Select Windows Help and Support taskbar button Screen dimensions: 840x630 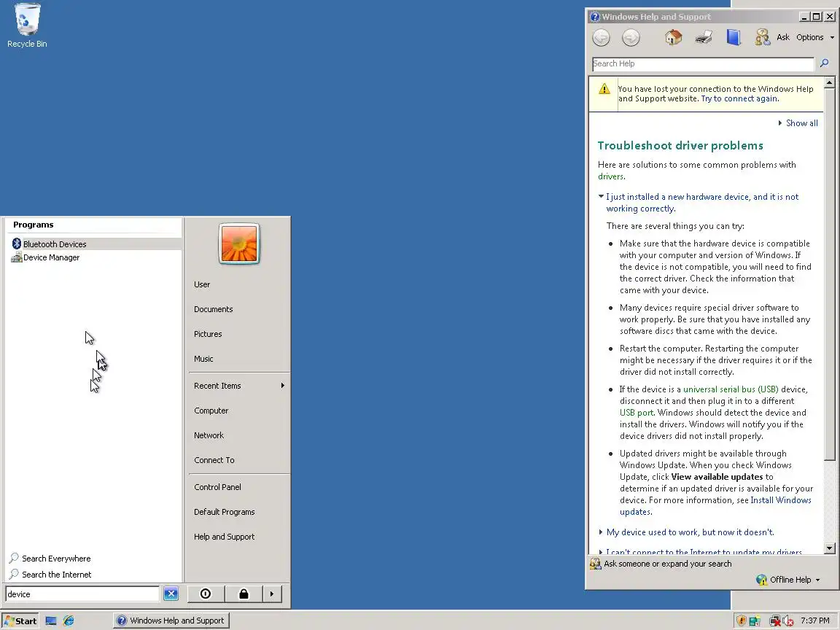click(171, 621)
